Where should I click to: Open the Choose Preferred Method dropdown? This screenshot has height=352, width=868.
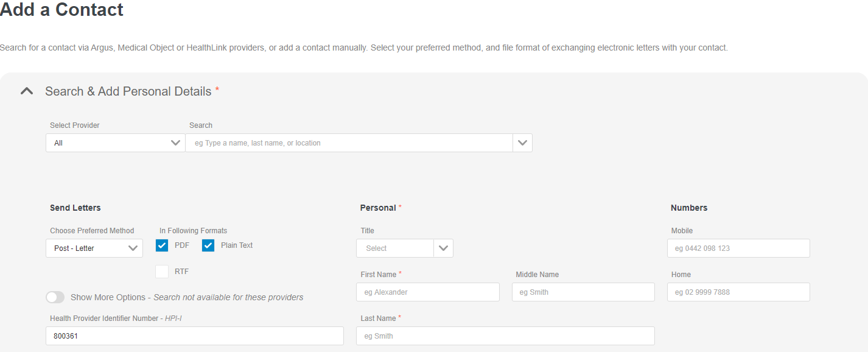pyautogui.click(x=94, y=248)
